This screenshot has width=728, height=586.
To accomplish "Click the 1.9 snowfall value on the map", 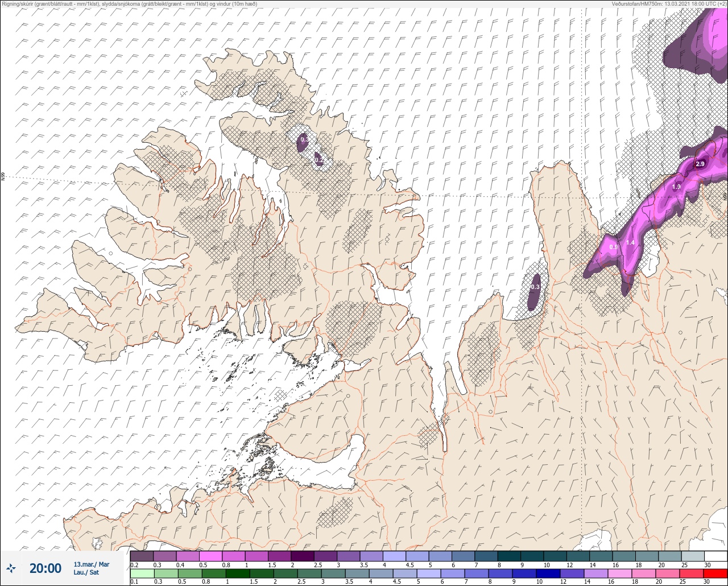I will (x=676, y=187).
